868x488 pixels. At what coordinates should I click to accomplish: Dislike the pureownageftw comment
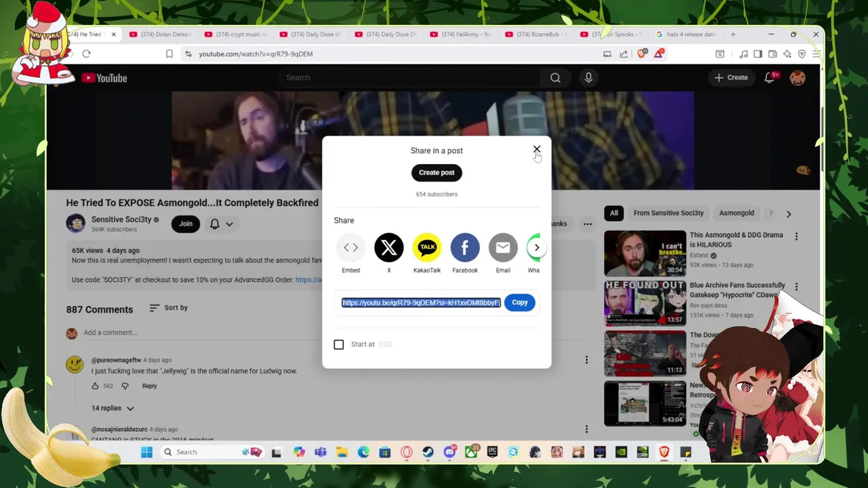(x=125, y=386)
